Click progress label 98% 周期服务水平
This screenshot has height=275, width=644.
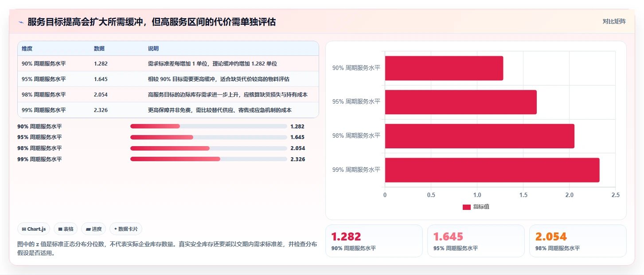[39, 148]
